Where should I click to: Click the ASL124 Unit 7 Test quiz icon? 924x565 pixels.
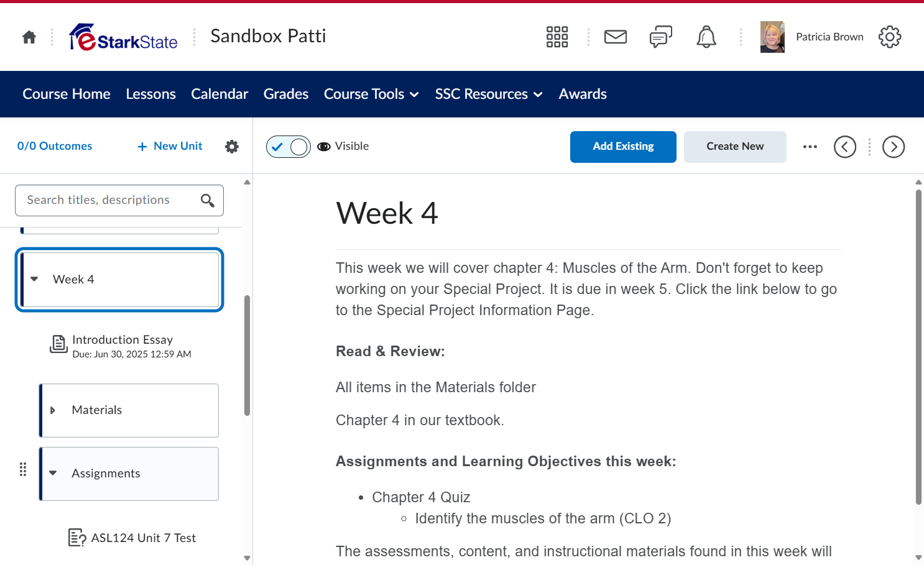tap(77, 537)
